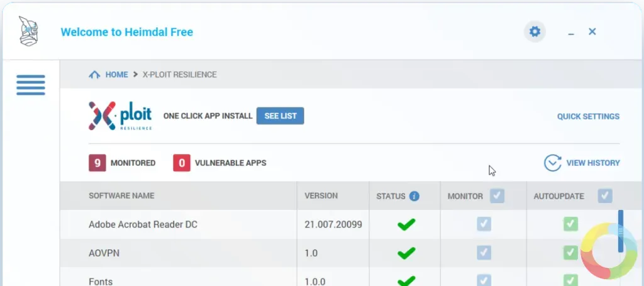Click the vertical scrollbar thumb
Image resolution: width=644 pixels, height=286 pixels.
click(x=621, y=231)
